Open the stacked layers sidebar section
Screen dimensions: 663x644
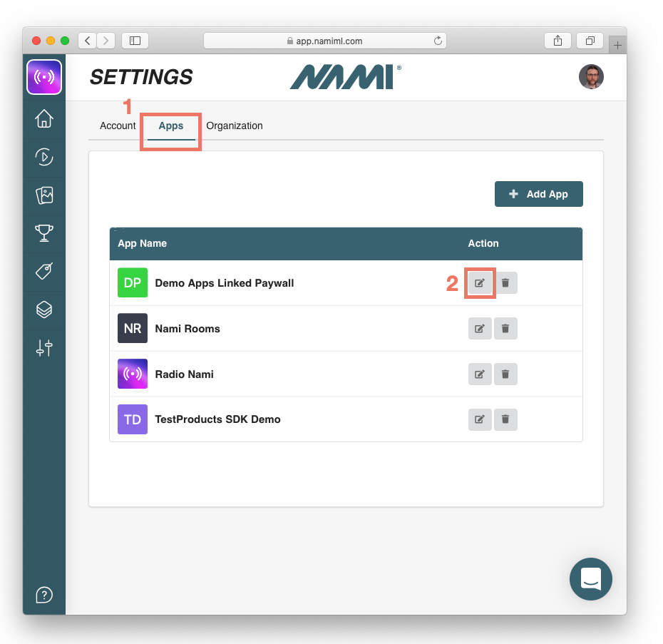44,310
